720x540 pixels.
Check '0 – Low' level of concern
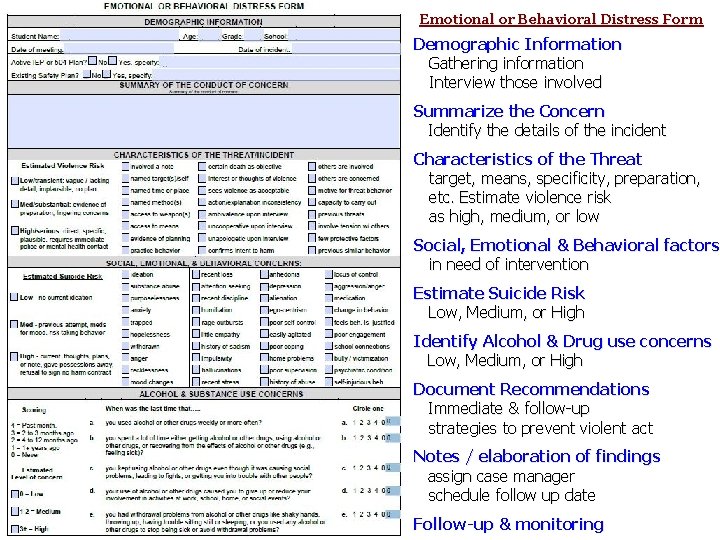click(x=15, y=494)
